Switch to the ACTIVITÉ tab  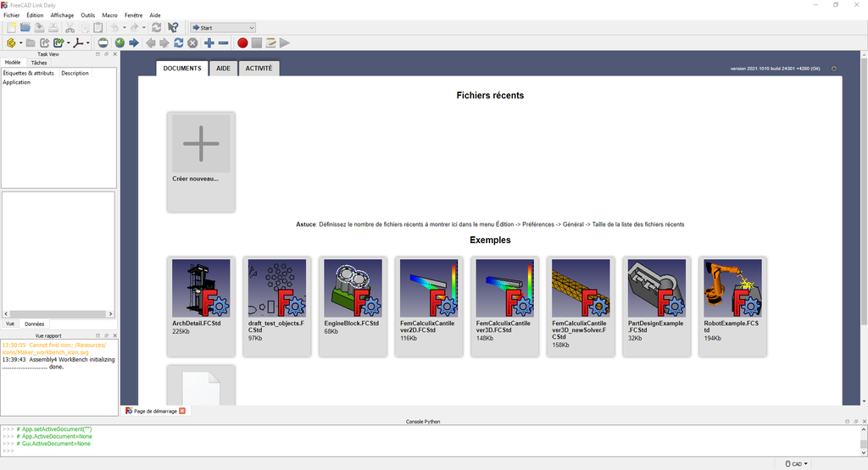point(259,69)
